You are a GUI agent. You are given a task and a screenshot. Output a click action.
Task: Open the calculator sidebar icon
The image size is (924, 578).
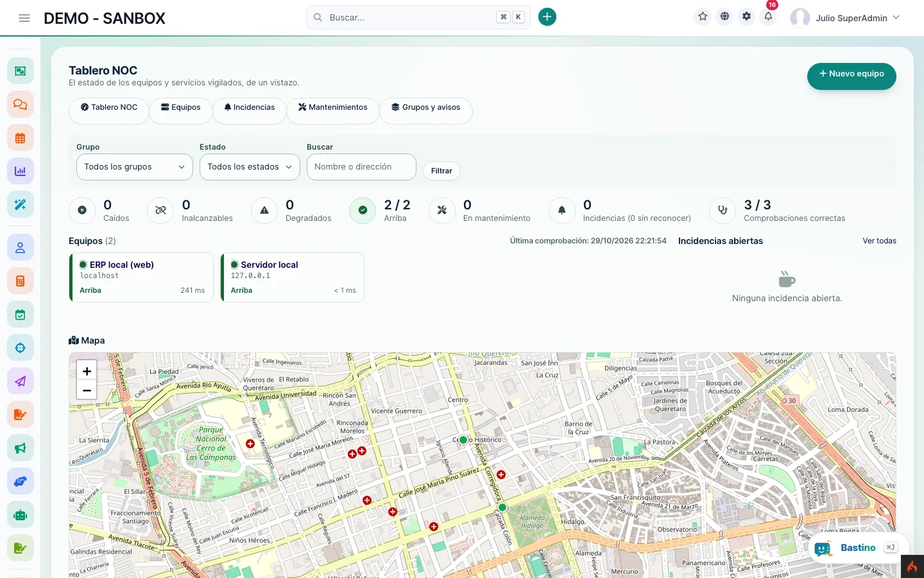21,281
